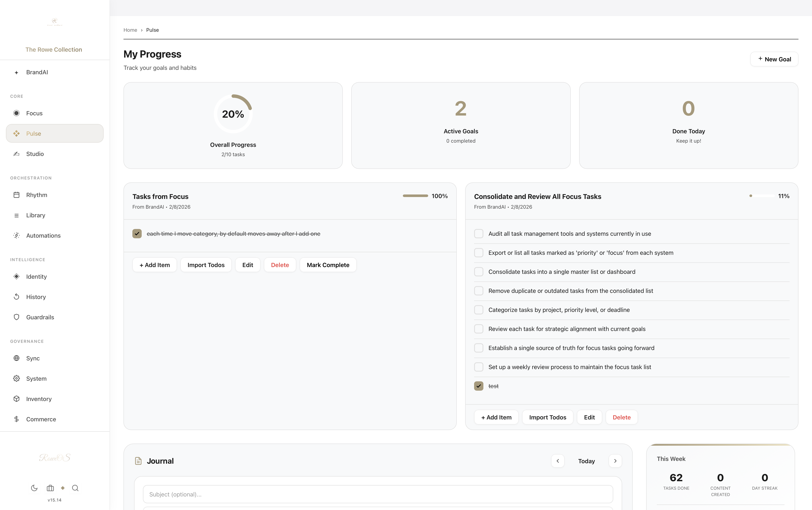This screenshot has height=510, width=812.
Task: Go to previous journal day chevron
Action: click(x=558, y=461)
